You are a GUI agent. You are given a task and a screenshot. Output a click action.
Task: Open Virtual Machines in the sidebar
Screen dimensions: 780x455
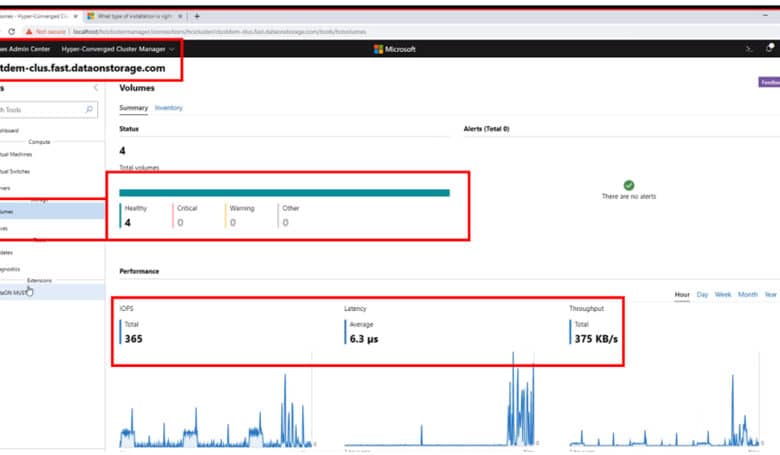pos(16,154)
